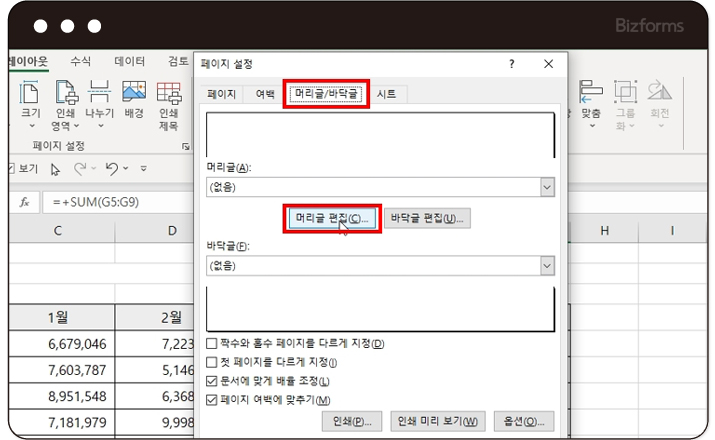Expand the undo history dropdown arrow

point(126,169)
